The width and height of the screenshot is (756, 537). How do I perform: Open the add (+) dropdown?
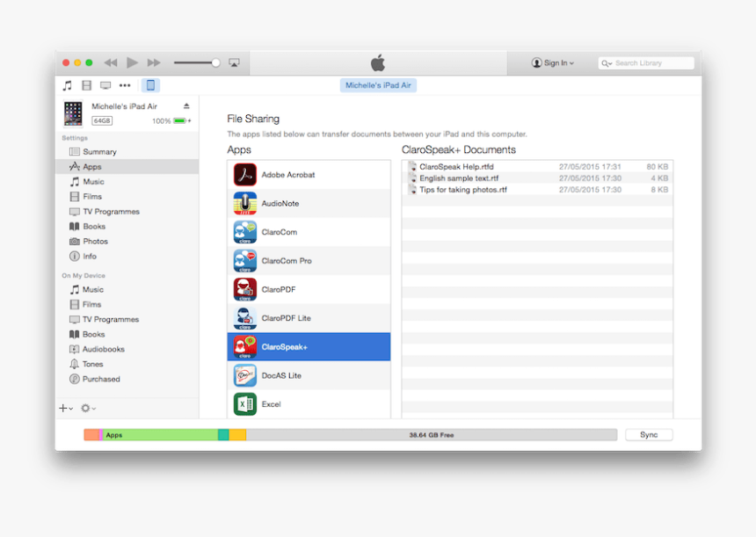[66, 409]
